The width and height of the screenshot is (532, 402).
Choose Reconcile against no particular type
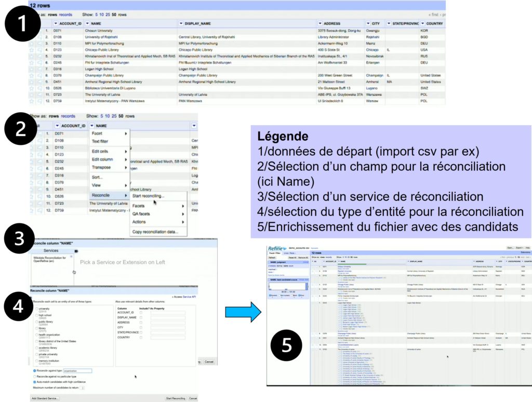(35, 377)
